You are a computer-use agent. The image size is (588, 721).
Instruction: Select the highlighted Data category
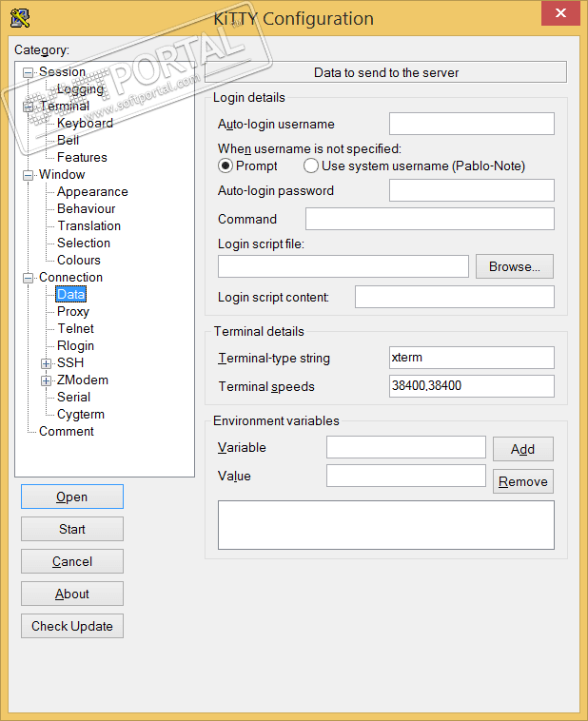tap(70, 294)
